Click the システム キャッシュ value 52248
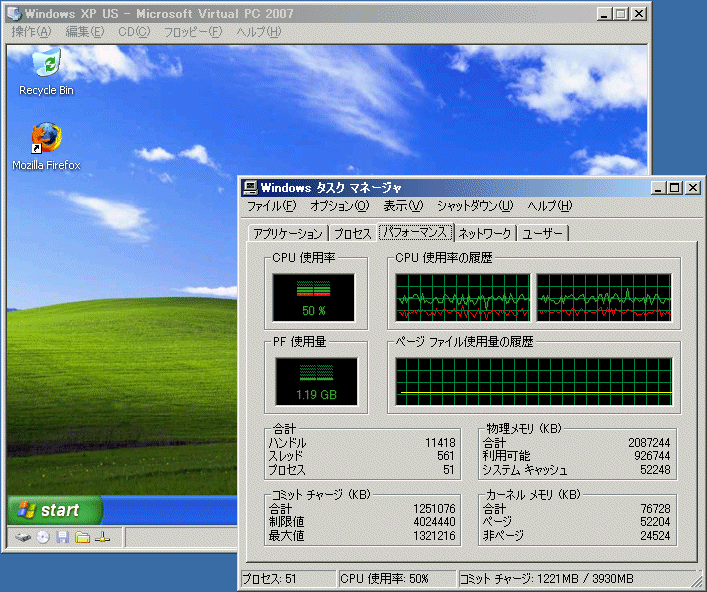 [x=655, y=470]
